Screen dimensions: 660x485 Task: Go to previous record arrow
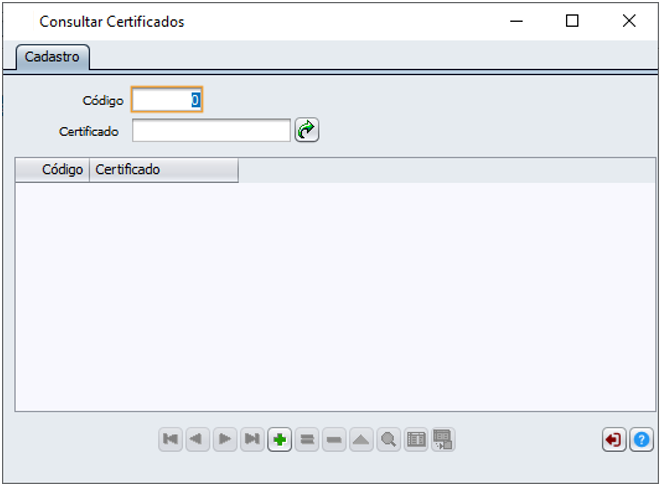coord(197,439)
